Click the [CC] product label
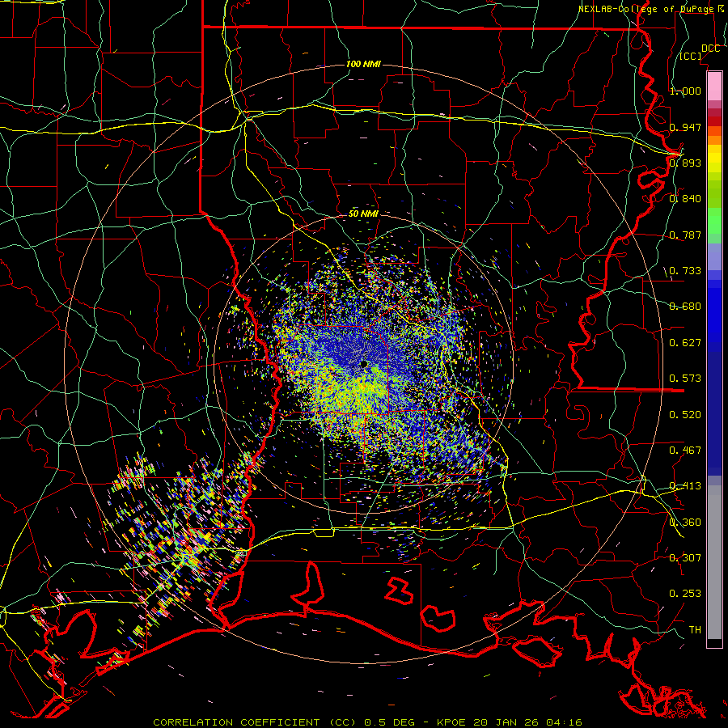The image size is (728, 728). tap(691, 56)
